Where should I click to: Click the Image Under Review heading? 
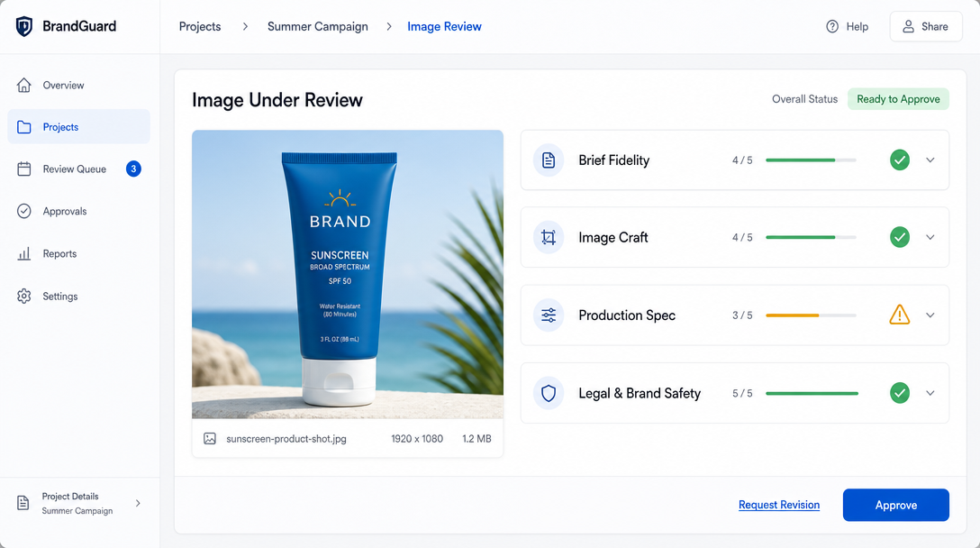tap(277, 100)
